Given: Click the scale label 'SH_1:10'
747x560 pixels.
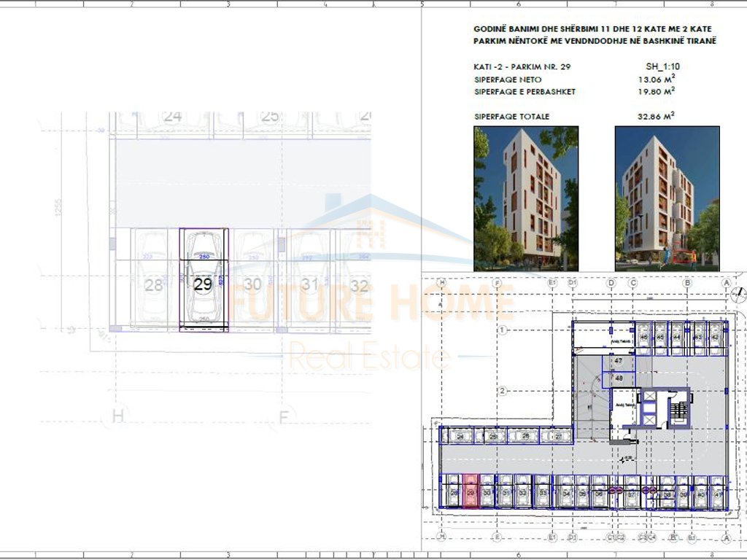Looking at the screenshot, I should point(662,66).
